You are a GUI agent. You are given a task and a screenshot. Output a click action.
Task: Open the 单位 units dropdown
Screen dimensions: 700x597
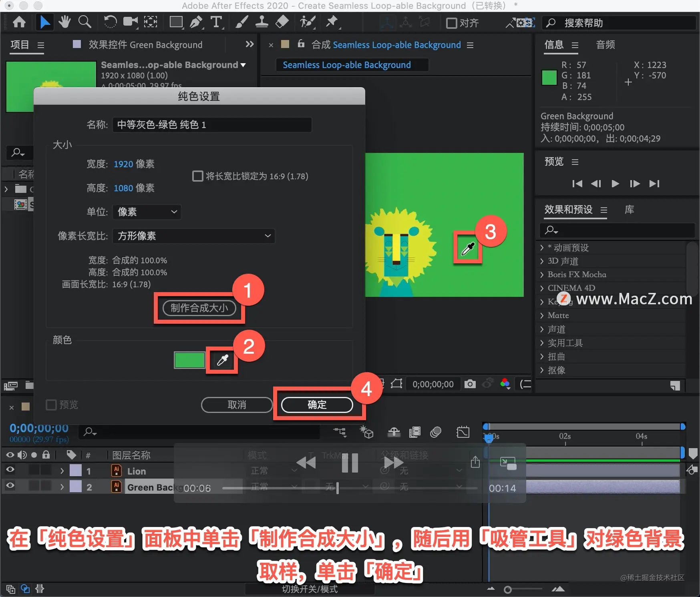tap(147, 212)
